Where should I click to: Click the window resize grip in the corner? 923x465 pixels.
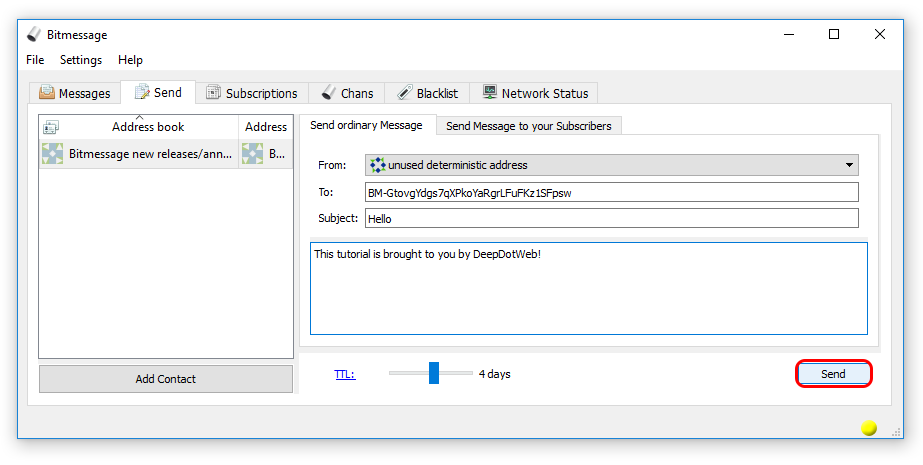897,432
